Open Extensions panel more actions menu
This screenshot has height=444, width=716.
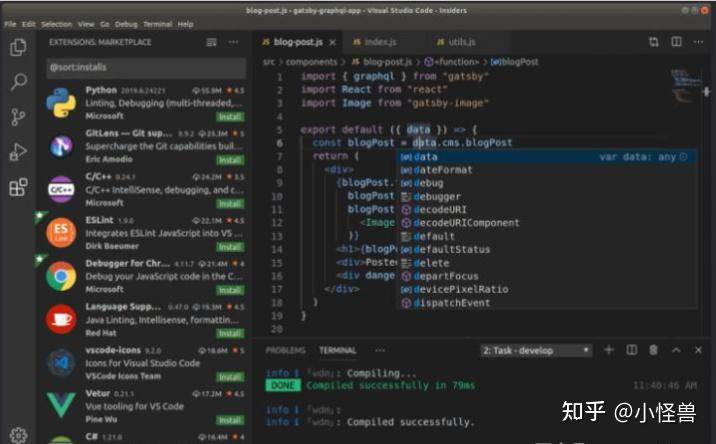pyautogui.click(x=233, y=42)
